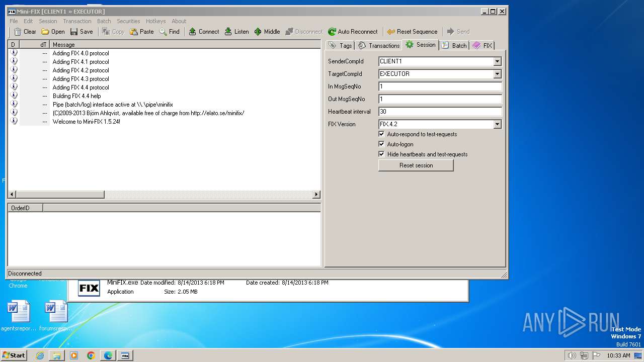Switch to the Tags tab

(341, 45)
